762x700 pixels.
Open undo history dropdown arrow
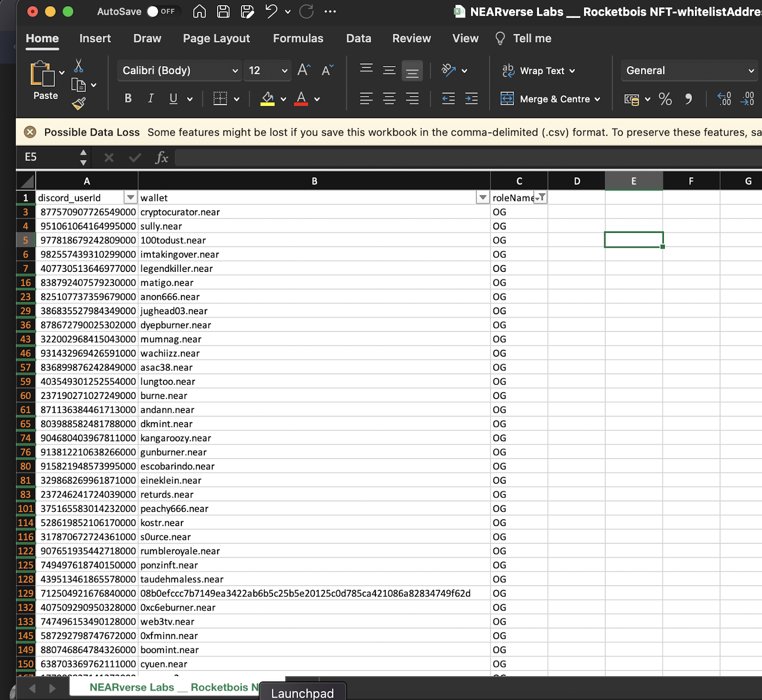click(288, 12)
